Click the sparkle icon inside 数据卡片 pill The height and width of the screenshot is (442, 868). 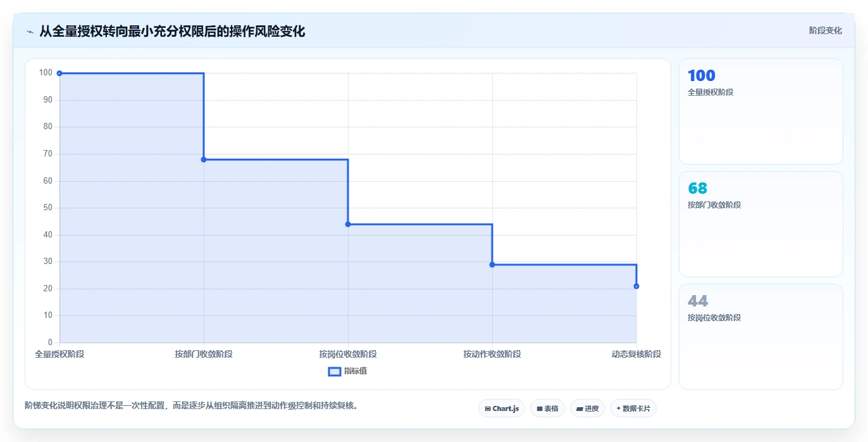[x=618, y=408]
